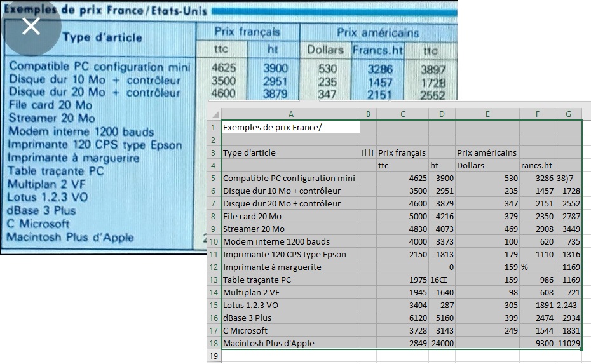Screen dimensions: 591x364
Task: Click the select-all corner triangle of the spreadsheet
Action: (215, 114)
